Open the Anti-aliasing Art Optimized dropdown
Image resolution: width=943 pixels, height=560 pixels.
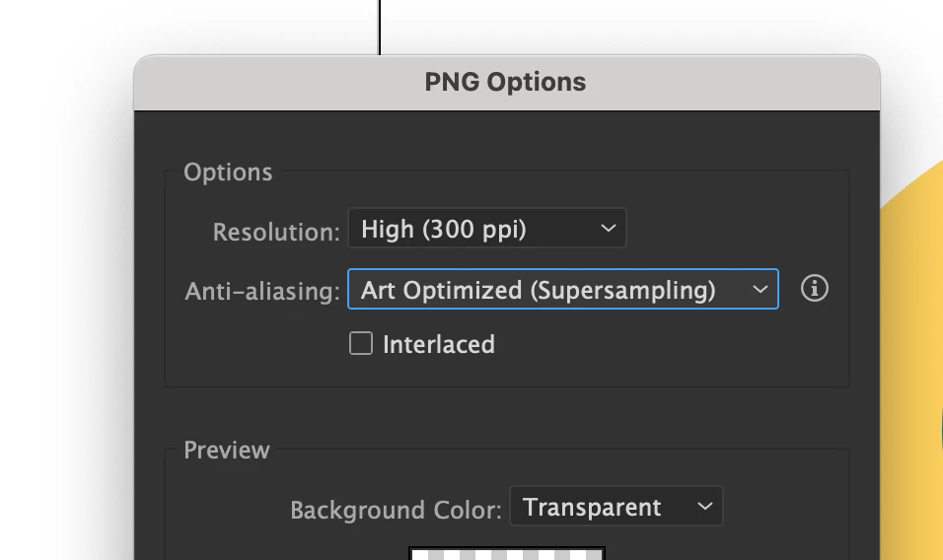tap(562, 290)
